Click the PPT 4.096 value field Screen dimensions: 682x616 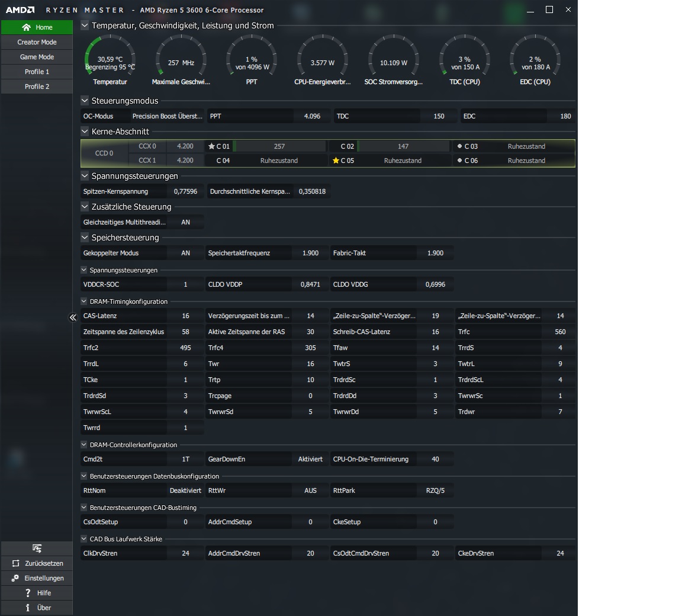(313, 116)
